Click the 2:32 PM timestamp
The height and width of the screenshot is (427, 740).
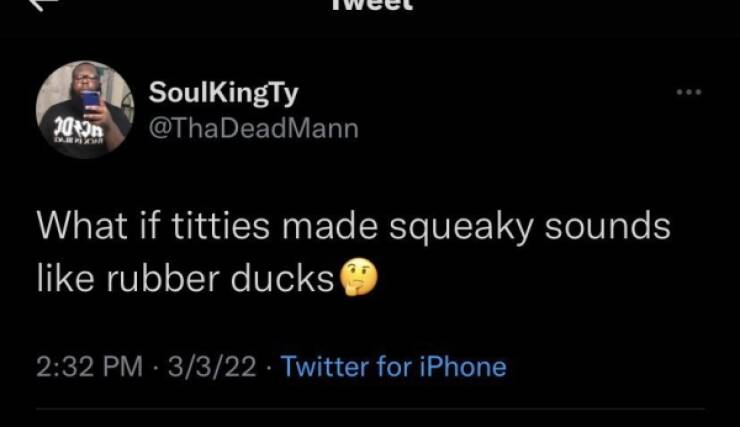(90, 367)
